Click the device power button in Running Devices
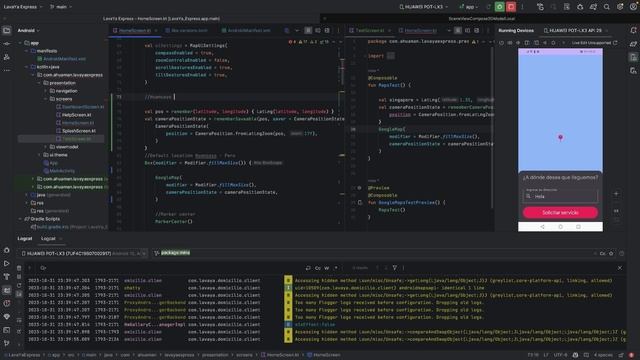 [x=502, y=42]
